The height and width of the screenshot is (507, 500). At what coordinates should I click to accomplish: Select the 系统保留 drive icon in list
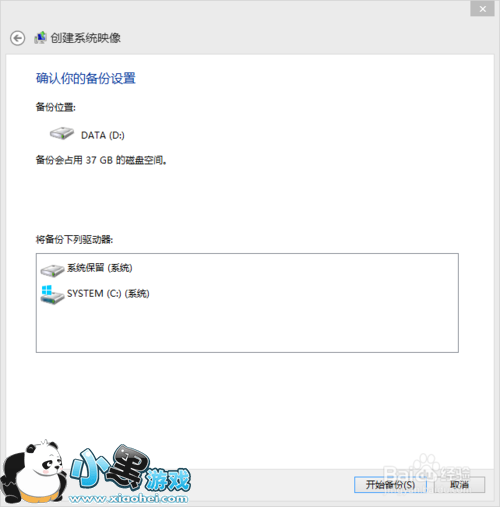pyautogui.click(x=52, y=270)
